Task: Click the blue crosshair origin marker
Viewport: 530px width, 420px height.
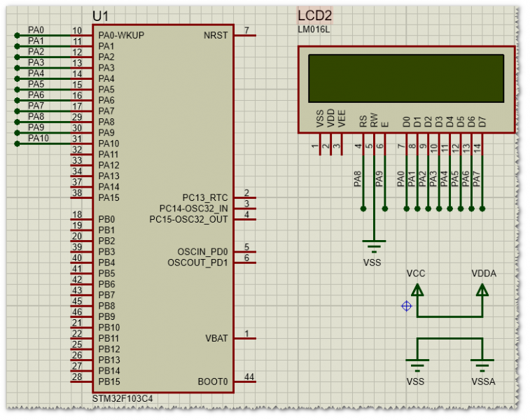Action: (407, 306)
